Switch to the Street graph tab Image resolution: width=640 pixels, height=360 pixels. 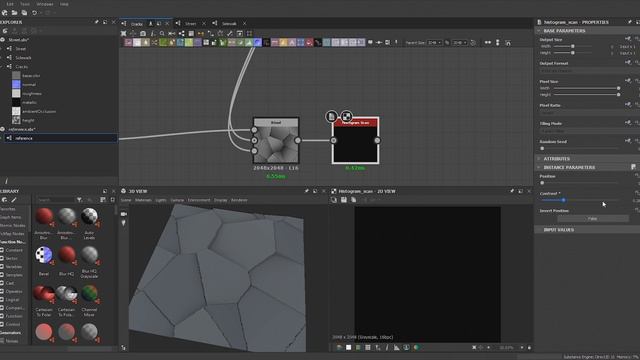point(191,24)
